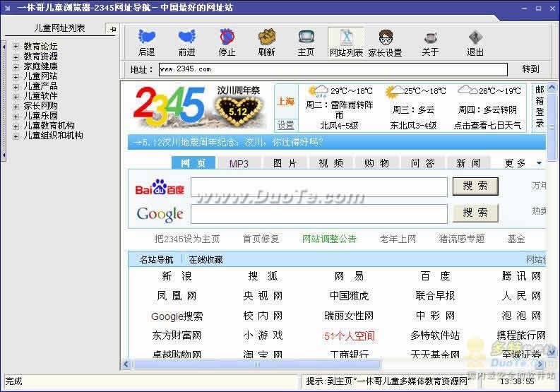Click the horizontal scrollbar left arrow

[126, 364]
